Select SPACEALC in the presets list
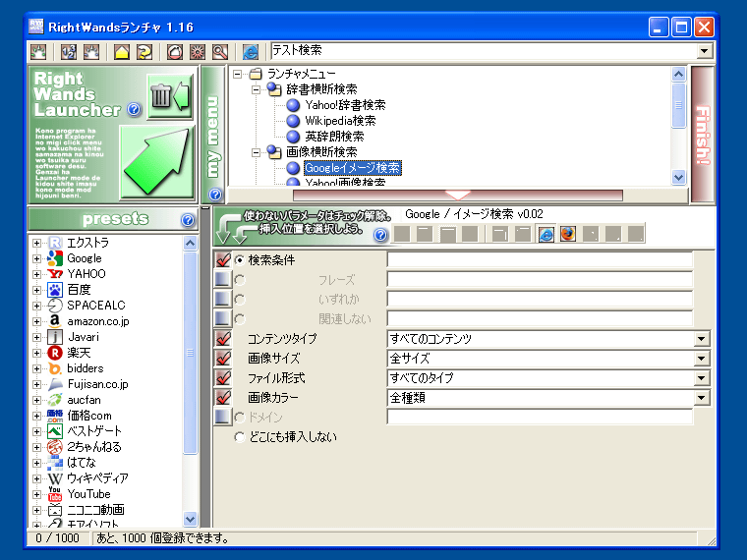Image resolution: width=747 pixels, height=560 pixels. [x=95, y=306]
